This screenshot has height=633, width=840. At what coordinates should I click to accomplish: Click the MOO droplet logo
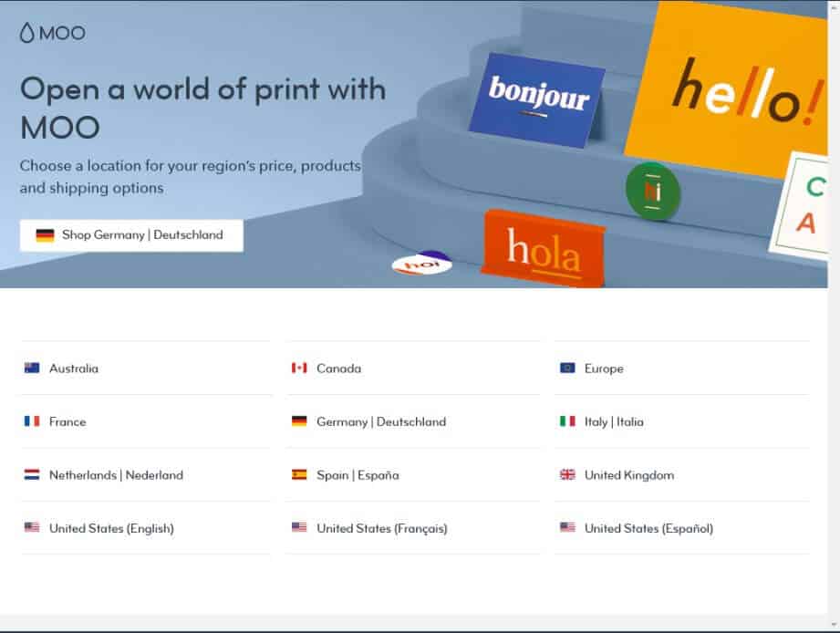[x=53, y=33]
